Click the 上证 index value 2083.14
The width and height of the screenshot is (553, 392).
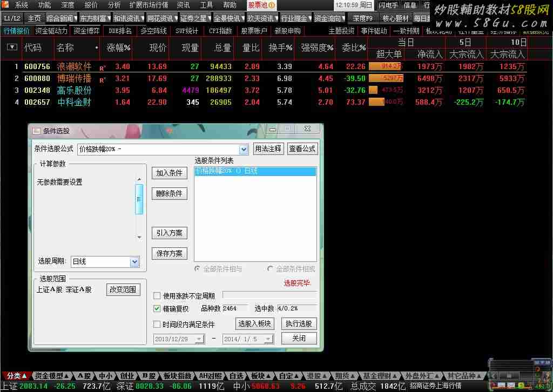coord(33,386)
